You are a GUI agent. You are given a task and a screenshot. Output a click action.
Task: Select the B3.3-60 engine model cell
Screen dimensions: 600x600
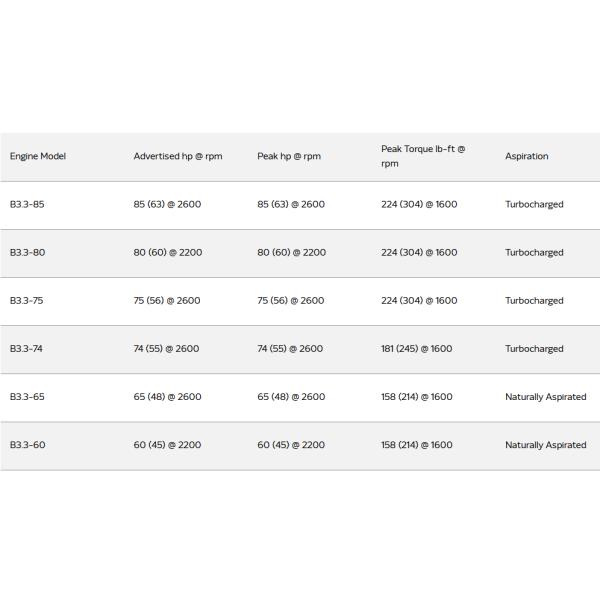28,445
